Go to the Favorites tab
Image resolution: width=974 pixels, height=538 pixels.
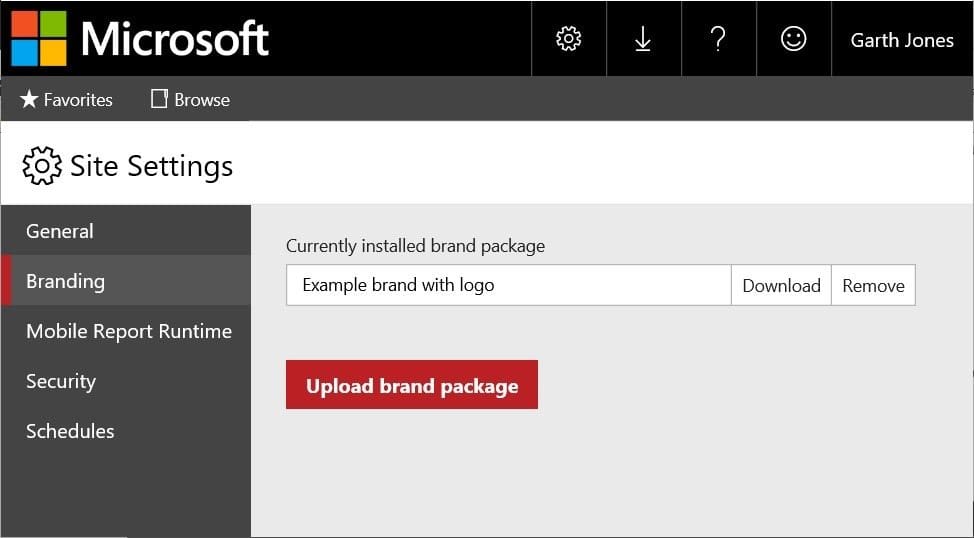point(66,99)
